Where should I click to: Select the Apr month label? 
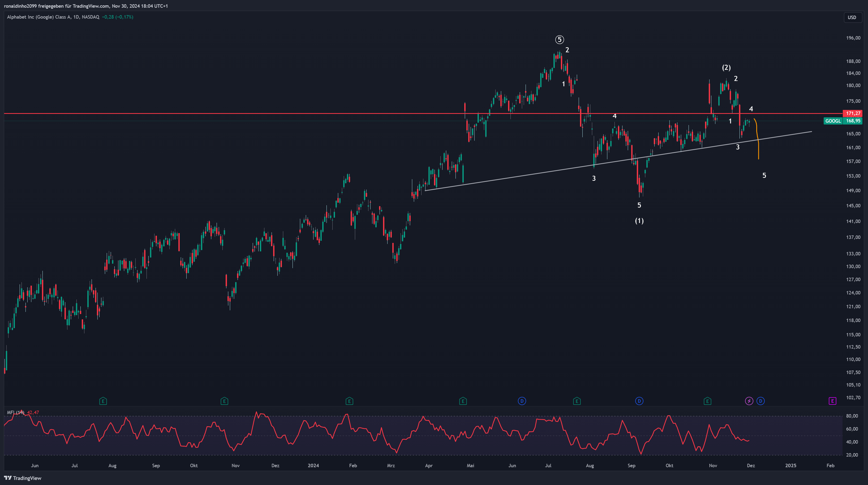[x=429, y=465]
